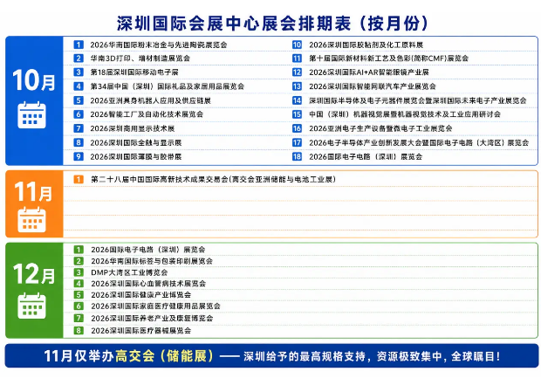Viewport: 541px width, 392px height.
Task: Click the green badge 6 beside 深圳国际家庭医疗健康用品展览会
Action: pos(79,306)
